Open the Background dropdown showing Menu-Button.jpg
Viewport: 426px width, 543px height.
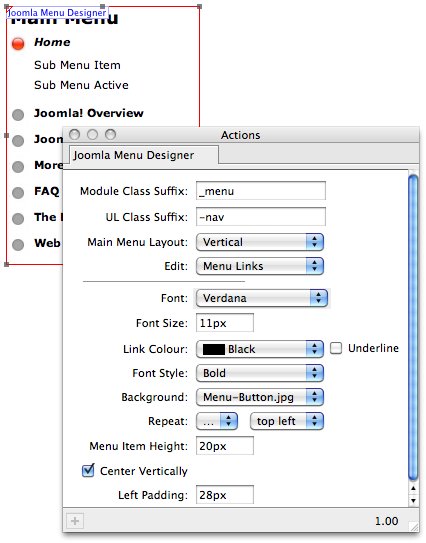pyautogui.click(x=260, y=397)
